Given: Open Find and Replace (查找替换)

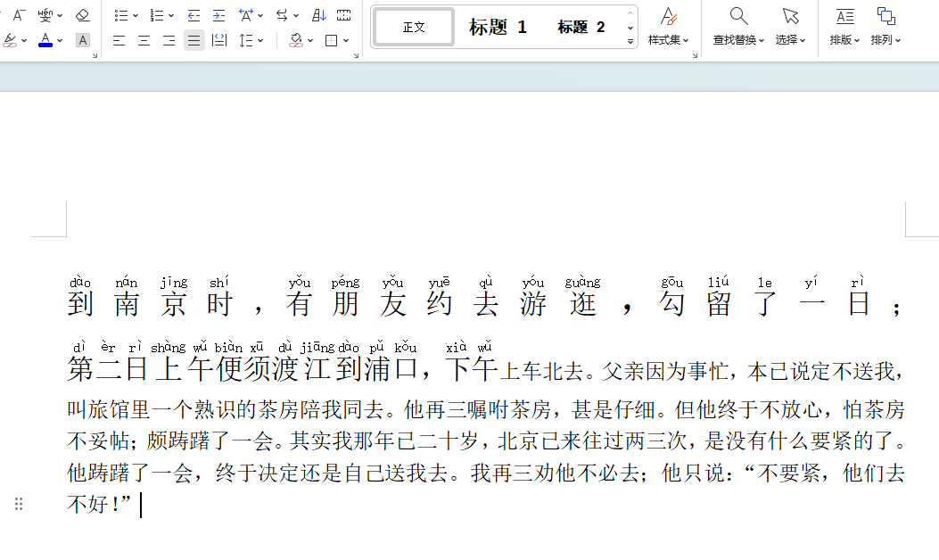Looking at the screenshot, I should [737, 25].
